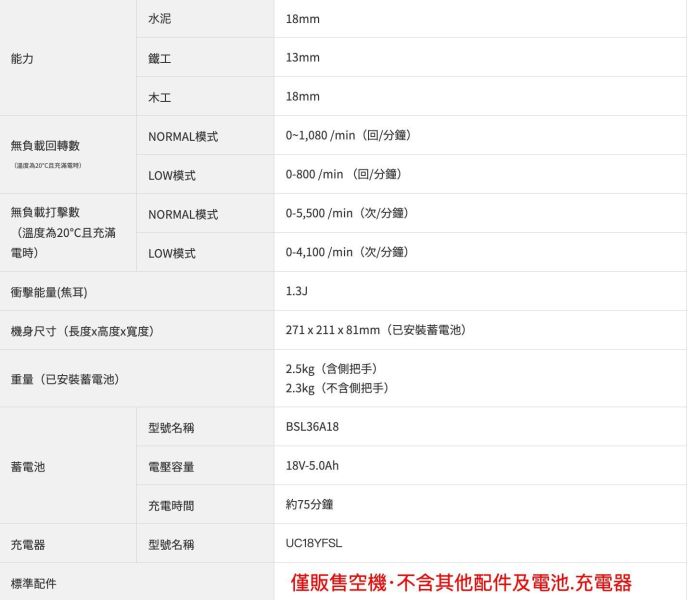Click the small 溫度為20°C footnote under 無負載回轉數

(x=48, y=165)
